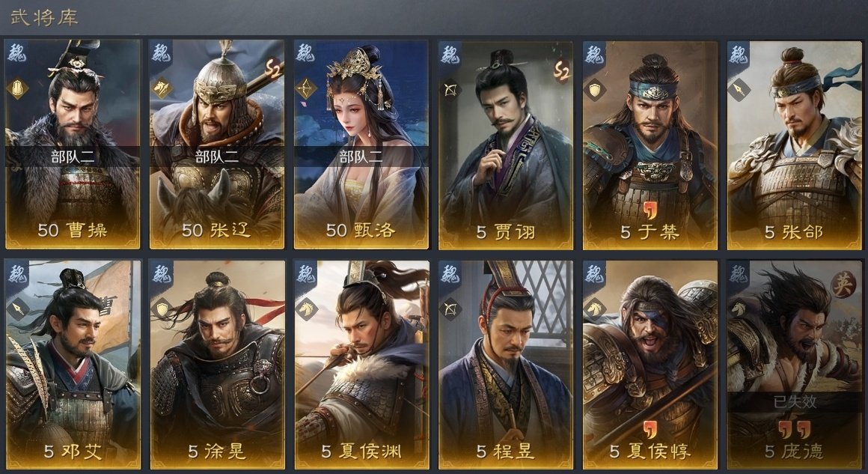The image size is (868, 474).
Task: Click the S2 badge on 贾诩 card
Action: click(x=562, y=71)
